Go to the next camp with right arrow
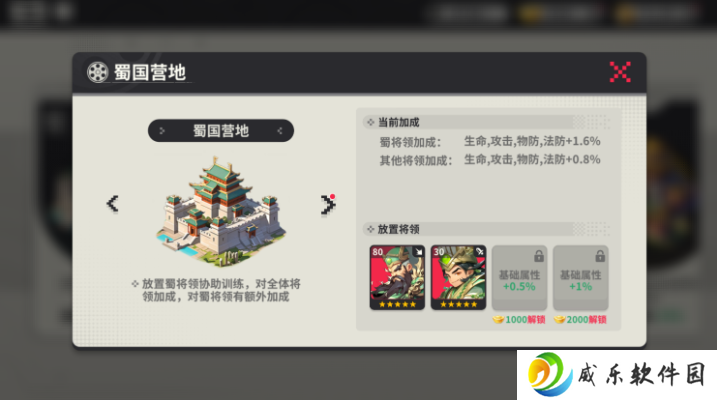717x400 pixels. click(328, 204)
